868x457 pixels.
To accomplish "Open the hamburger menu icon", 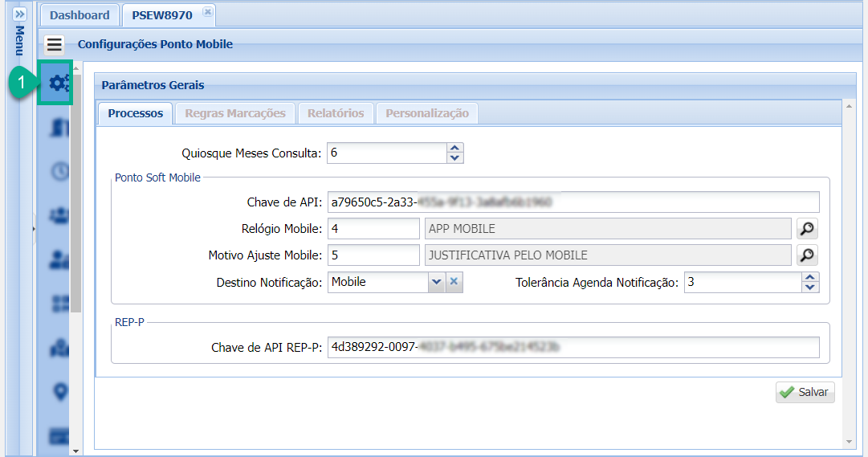I will [55, 44].
